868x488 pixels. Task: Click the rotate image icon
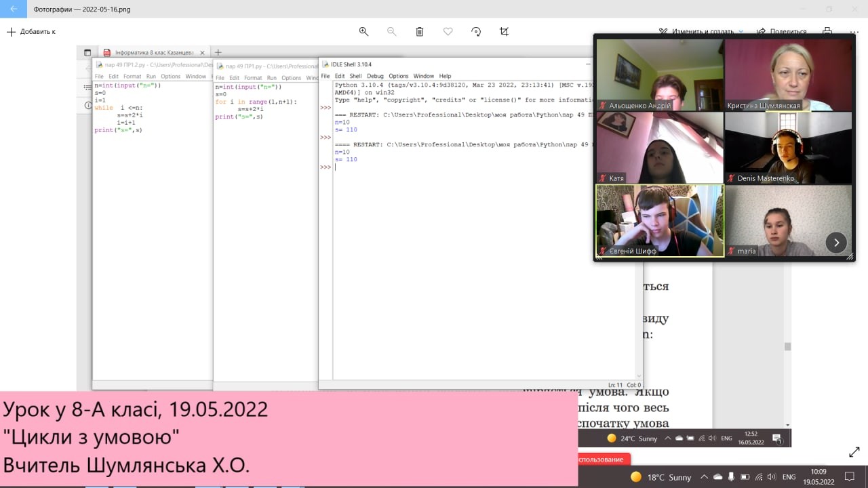pyautogui.click(x=476, y=31)
